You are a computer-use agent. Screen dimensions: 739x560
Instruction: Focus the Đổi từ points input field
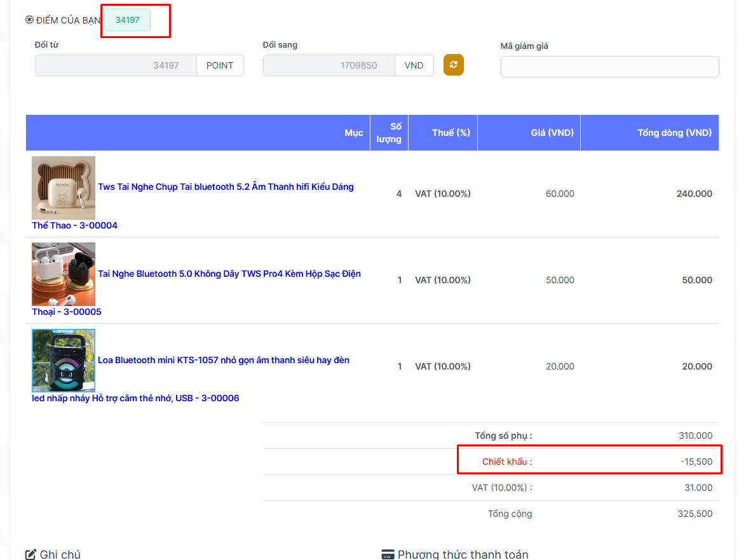[x=116, y=65]
